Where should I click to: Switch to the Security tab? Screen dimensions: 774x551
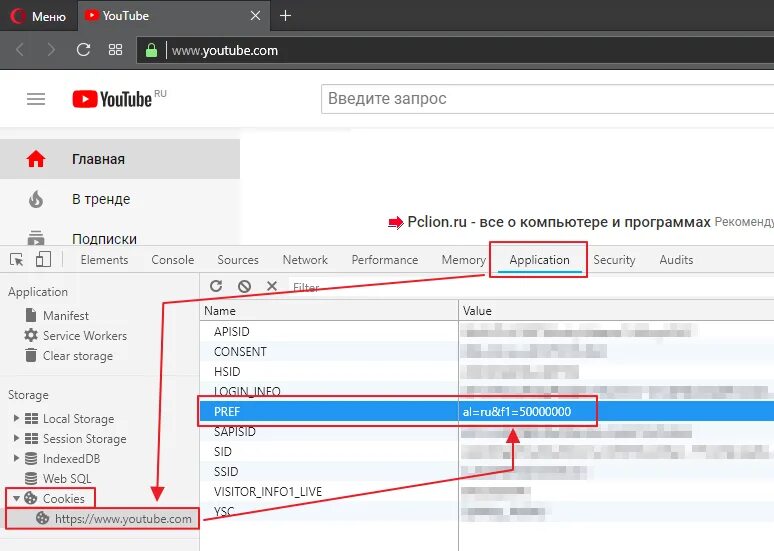coord(614,260)
